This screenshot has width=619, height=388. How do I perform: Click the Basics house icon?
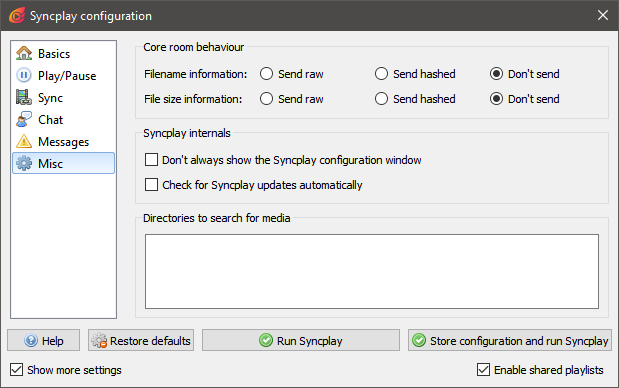(24, 53)
